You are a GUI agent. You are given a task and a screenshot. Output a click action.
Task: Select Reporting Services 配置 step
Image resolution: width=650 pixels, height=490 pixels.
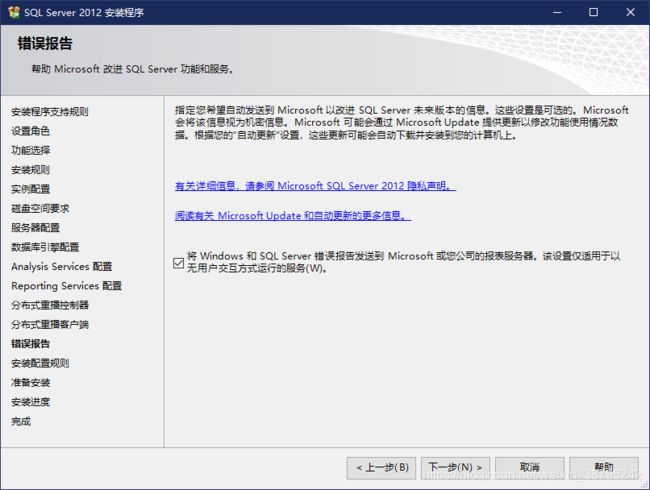click(x=66, y=286)
